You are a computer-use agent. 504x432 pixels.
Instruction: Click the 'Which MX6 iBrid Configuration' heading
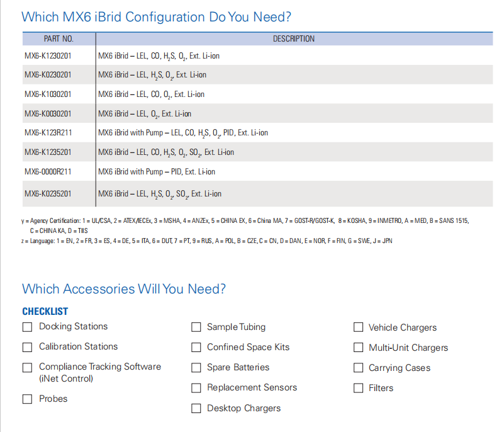point(156,17)
